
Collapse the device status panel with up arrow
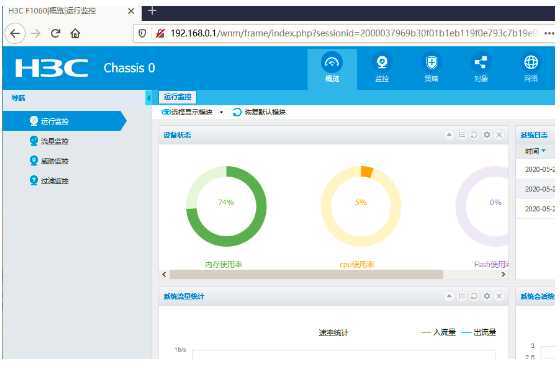(x=449, y=135)
